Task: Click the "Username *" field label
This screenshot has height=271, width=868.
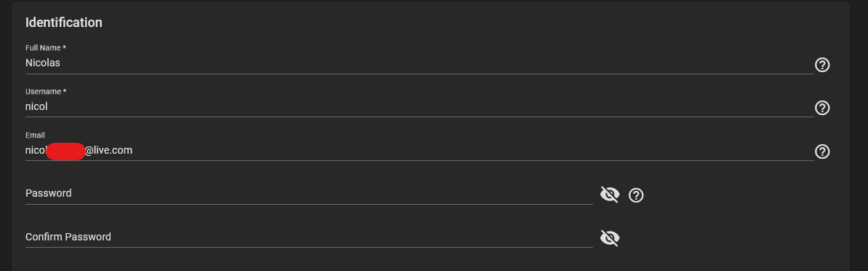Action: (46, 92)
